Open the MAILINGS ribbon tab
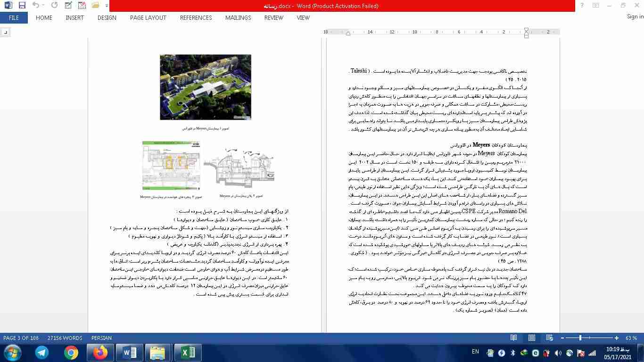Image resolution: width=644 pixels, height=362 pixels. coord(238,17)
